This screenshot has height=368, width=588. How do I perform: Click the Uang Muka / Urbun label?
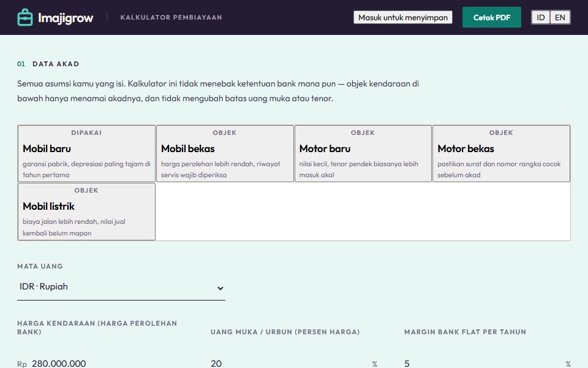click(285, 332)
